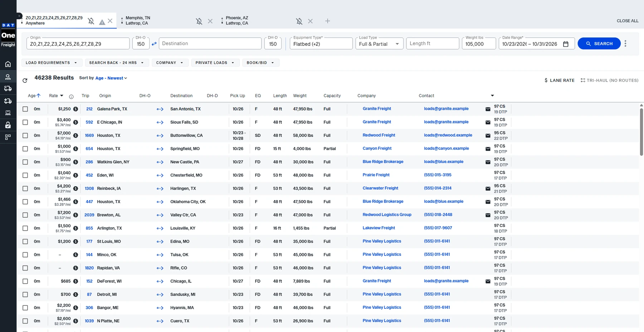Add a new search tab
The image size is (644, 332).
[327, 21]
